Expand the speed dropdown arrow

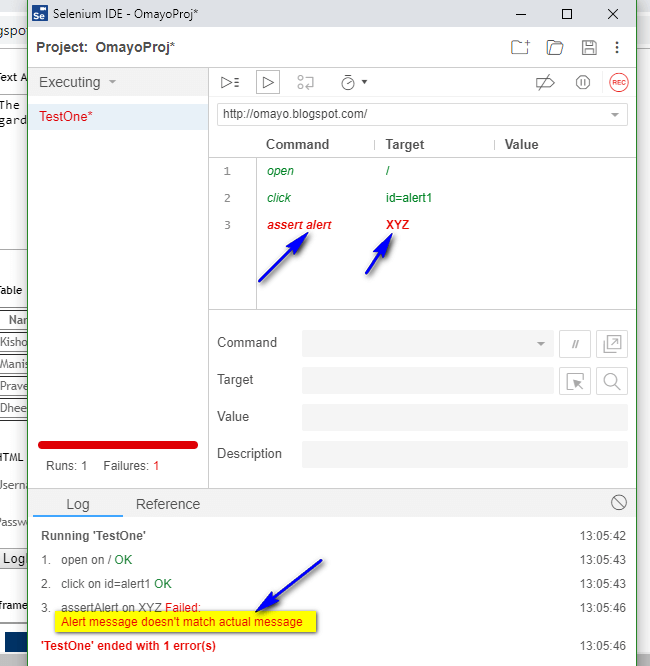365,82
